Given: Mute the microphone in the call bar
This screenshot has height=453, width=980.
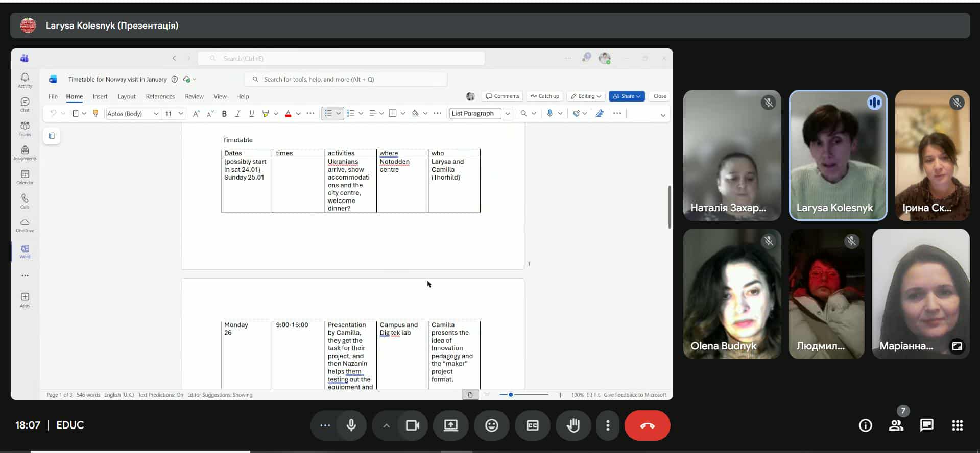Looking at the screenshot, I should 351,425.
